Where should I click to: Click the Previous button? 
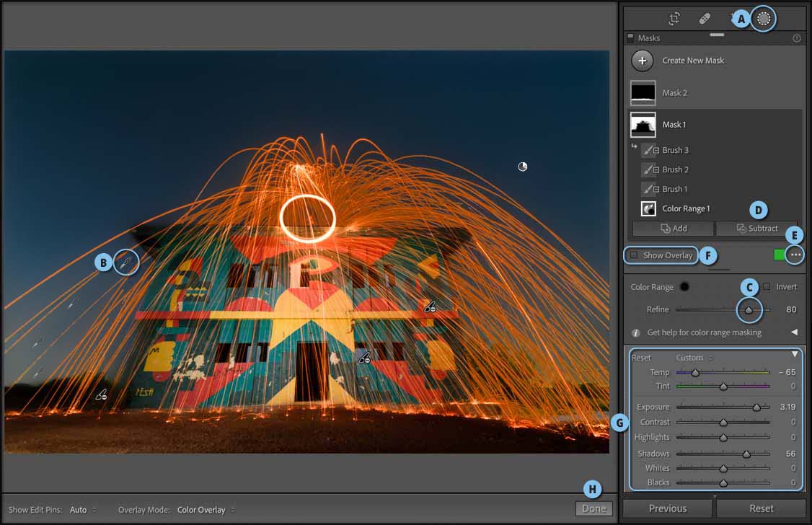[x=668, y=508]
